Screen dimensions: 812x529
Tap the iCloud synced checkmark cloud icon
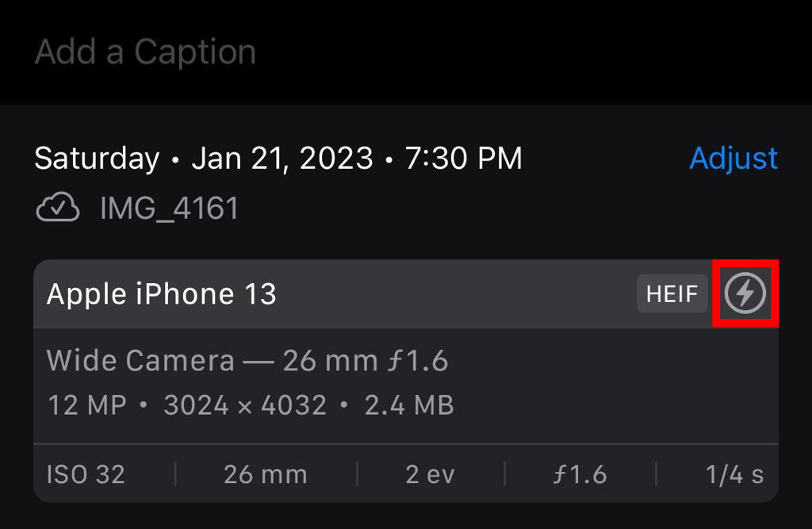pyautogui.click(x=58, y=209)
